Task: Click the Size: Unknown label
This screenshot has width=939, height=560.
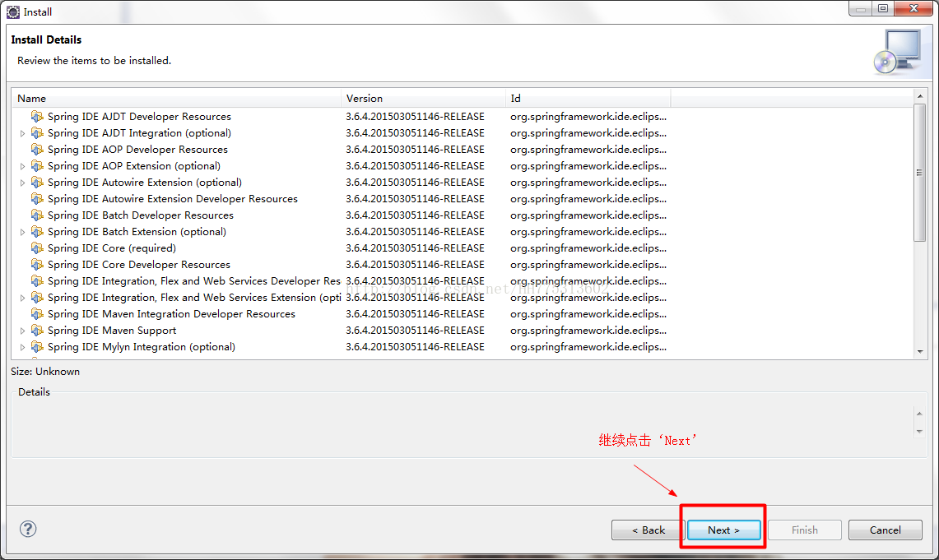Action: [45, 372]
